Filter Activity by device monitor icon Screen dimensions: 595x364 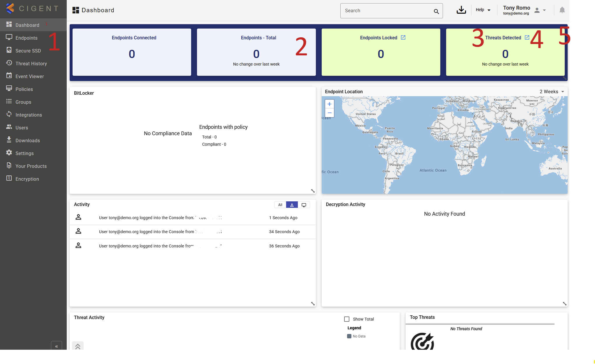tap(304, 205)
